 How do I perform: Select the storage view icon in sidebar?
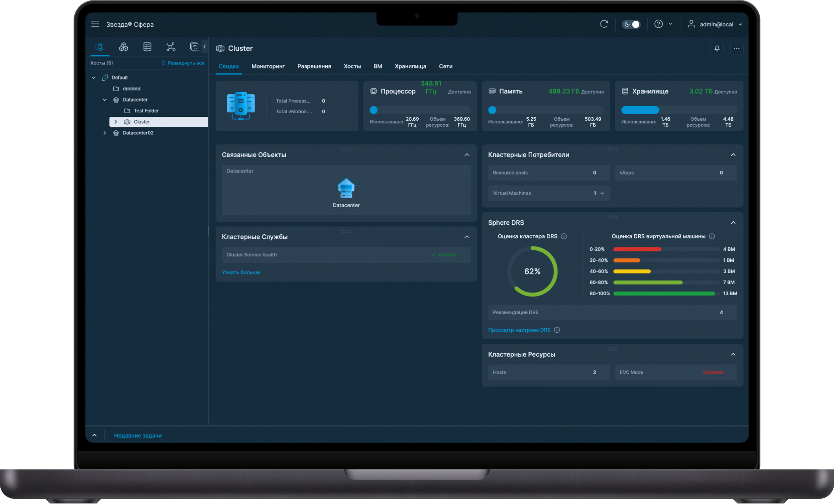pos(147,47)
